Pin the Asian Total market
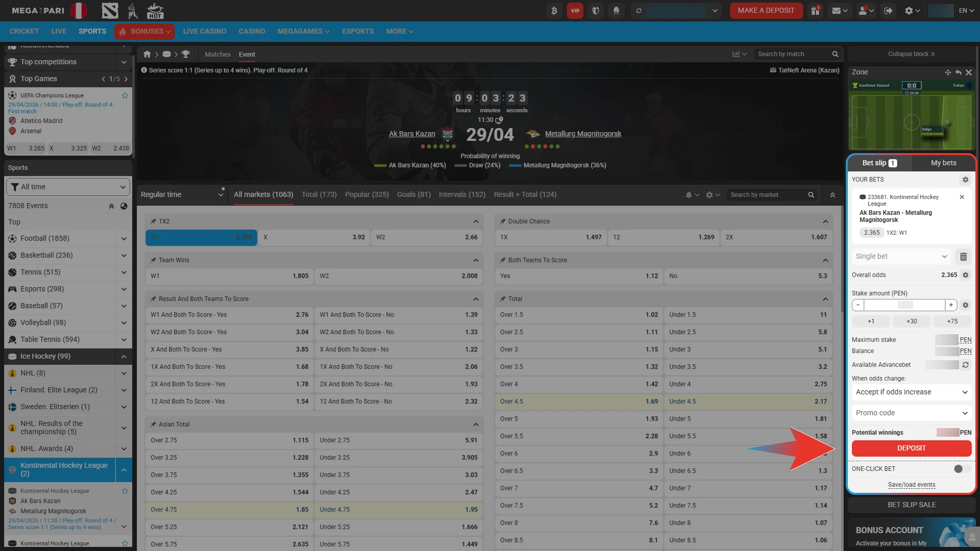The width and height of the screenshot is (980, 551). [153, 424]
